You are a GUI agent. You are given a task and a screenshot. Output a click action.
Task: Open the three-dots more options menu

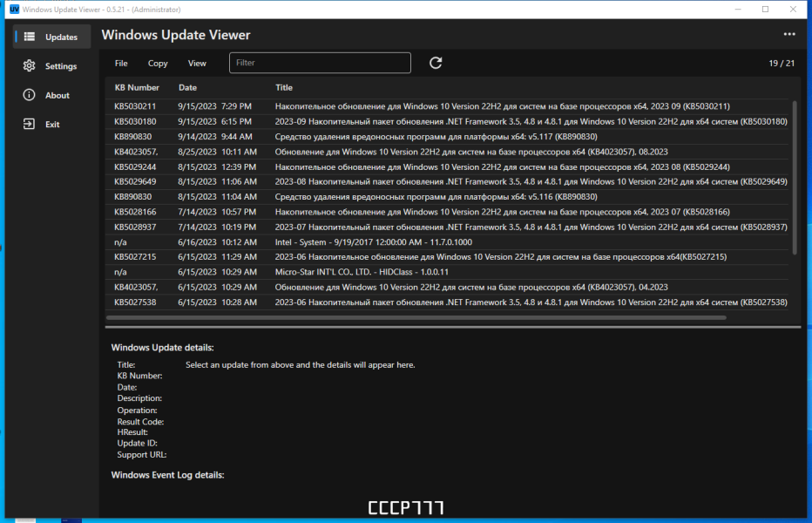click(x=789, y=34)
